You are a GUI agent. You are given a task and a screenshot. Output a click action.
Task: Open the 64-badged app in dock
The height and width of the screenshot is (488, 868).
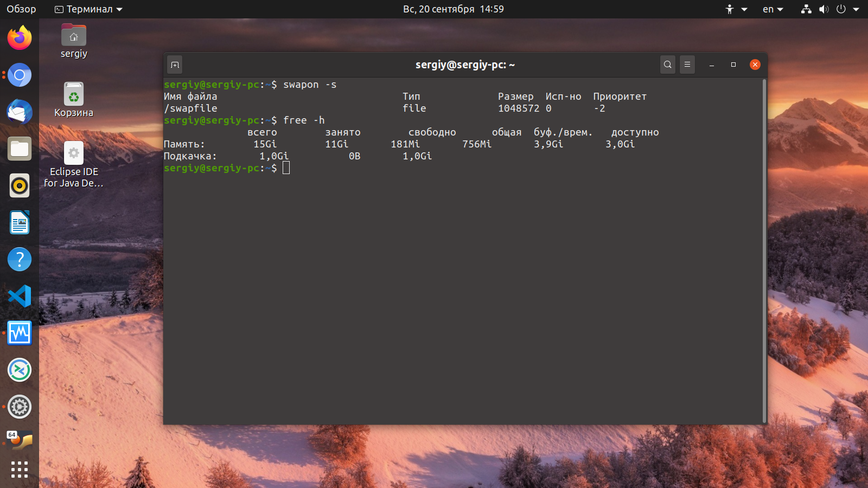click(20, 441)
